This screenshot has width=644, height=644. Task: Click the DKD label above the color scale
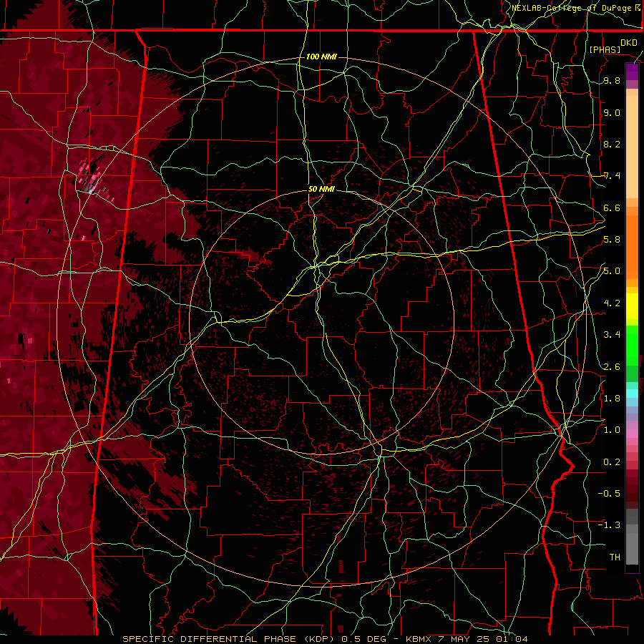tap(629, 43)
